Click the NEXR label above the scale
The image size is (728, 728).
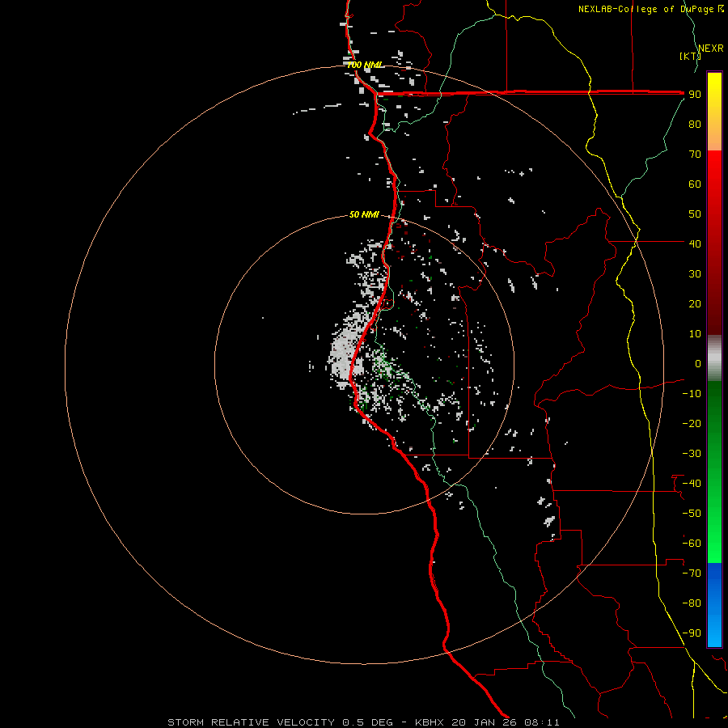(710, 49)
